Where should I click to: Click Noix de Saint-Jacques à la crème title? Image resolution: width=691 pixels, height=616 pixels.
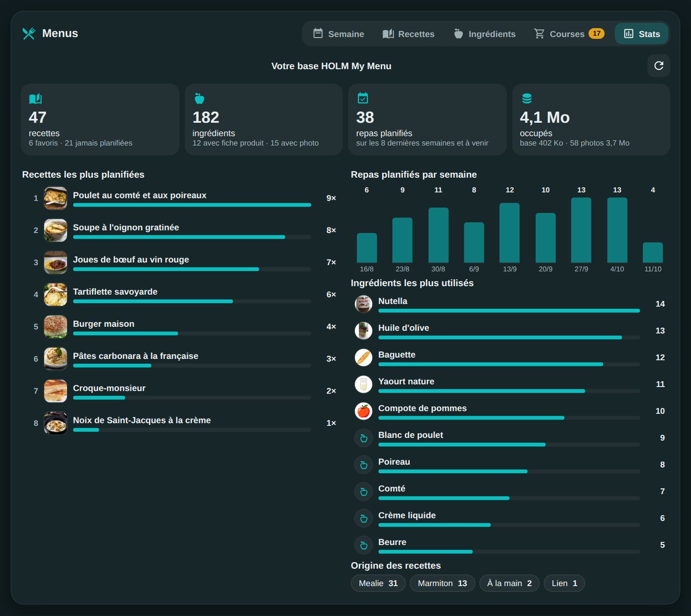[142, 420]
